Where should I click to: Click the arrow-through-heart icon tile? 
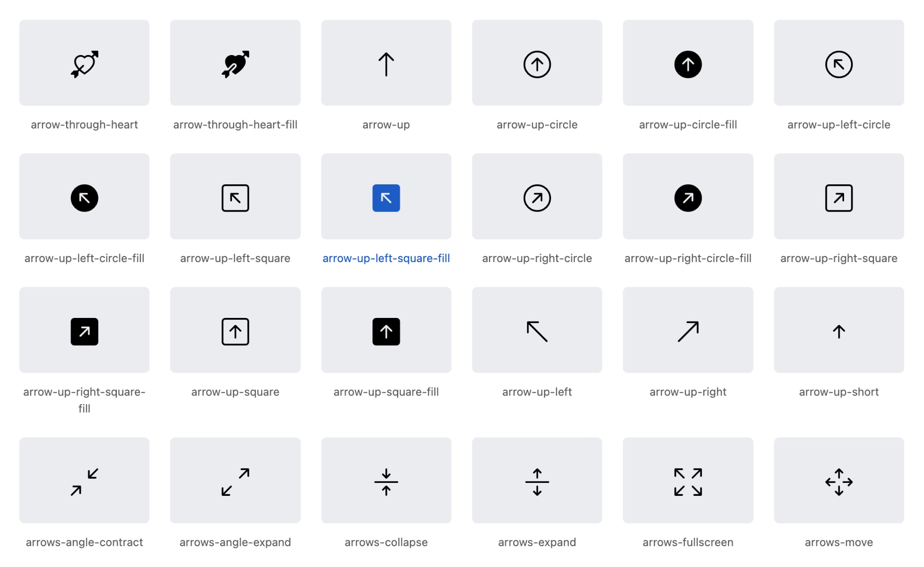(84, 63)
